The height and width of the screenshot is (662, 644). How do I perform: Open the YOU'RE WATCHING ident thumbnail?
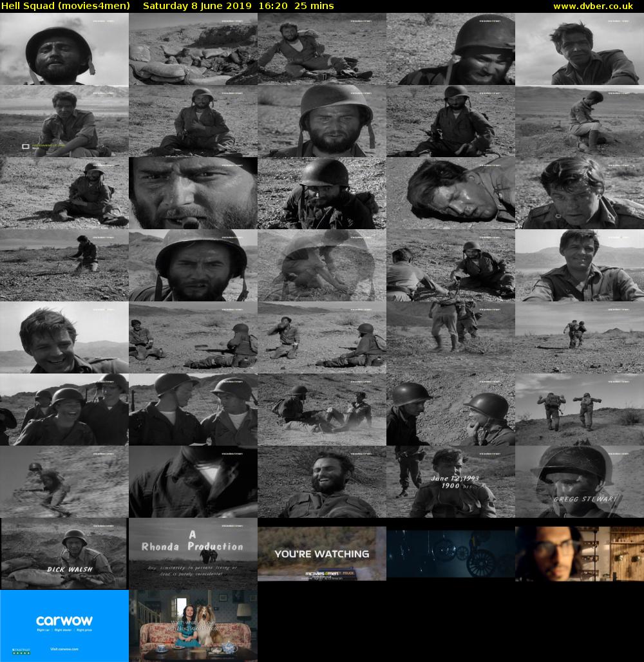(322, 553)
